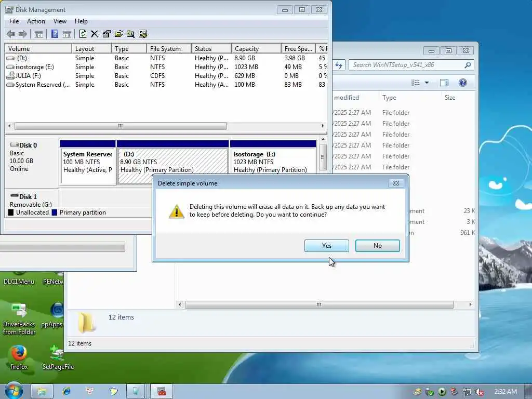This screenshot has width=532, height=399.
Task: Click the network tray icon
Action: click(x=467, y=392)
